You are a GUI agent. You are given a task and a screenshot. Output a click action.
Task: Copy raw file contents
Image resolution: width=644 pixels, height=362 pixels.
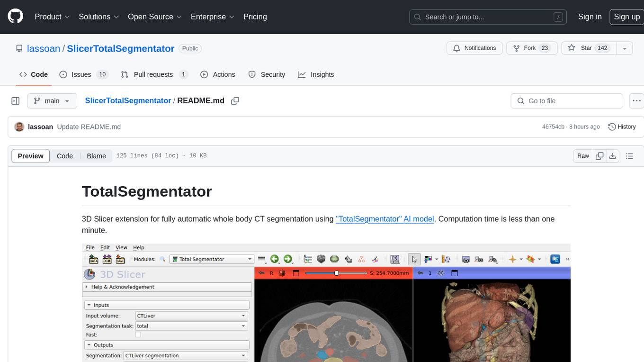click(600, 156)
